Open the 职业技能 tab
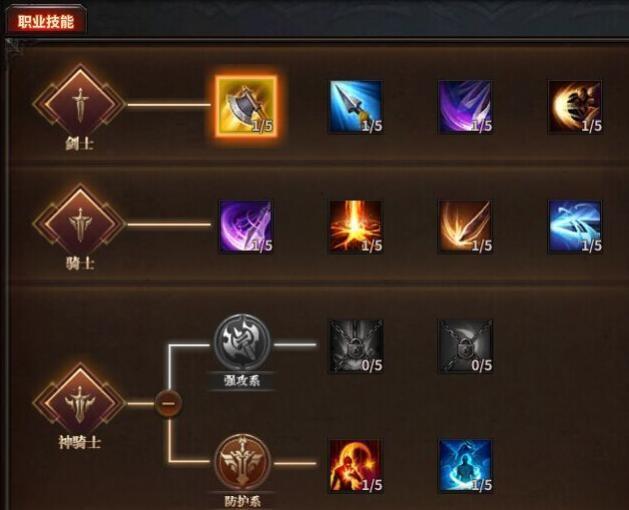 (46, 21)
